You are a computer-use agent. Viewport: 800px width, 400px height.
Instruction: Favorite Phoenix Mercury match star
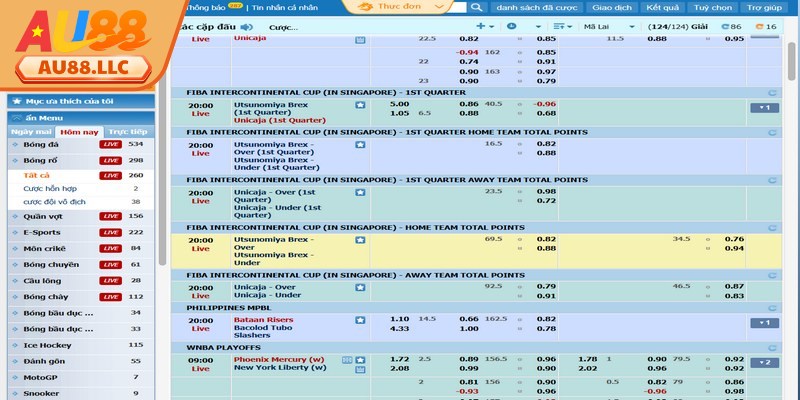click(360, 360)
